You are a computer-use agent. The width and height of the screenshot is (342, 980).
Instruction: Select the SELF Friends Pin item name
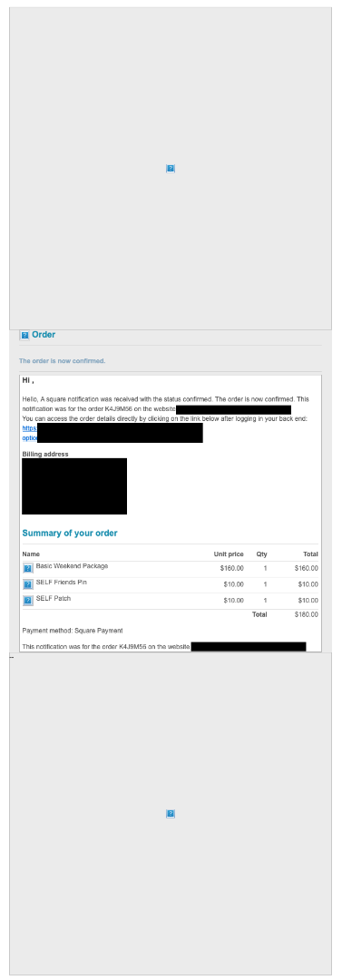tap(62, 582)
